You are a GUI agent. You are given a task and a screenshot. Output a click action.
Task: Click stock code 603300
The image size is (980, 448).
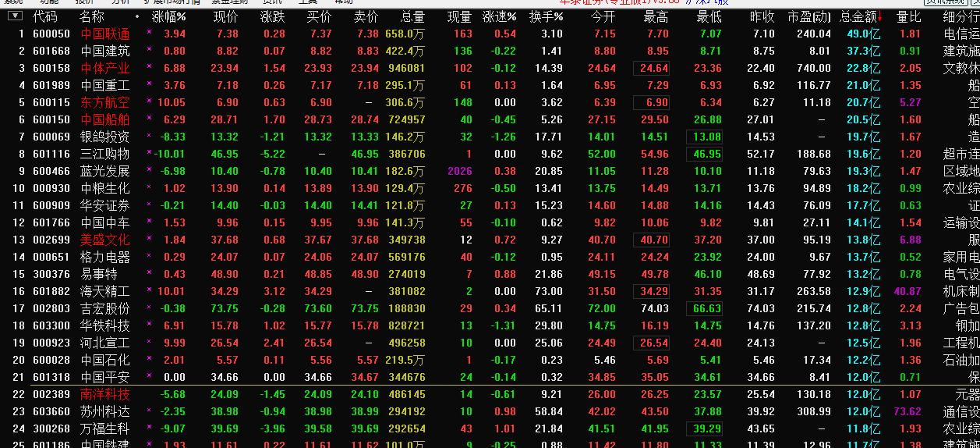(51, 325)
